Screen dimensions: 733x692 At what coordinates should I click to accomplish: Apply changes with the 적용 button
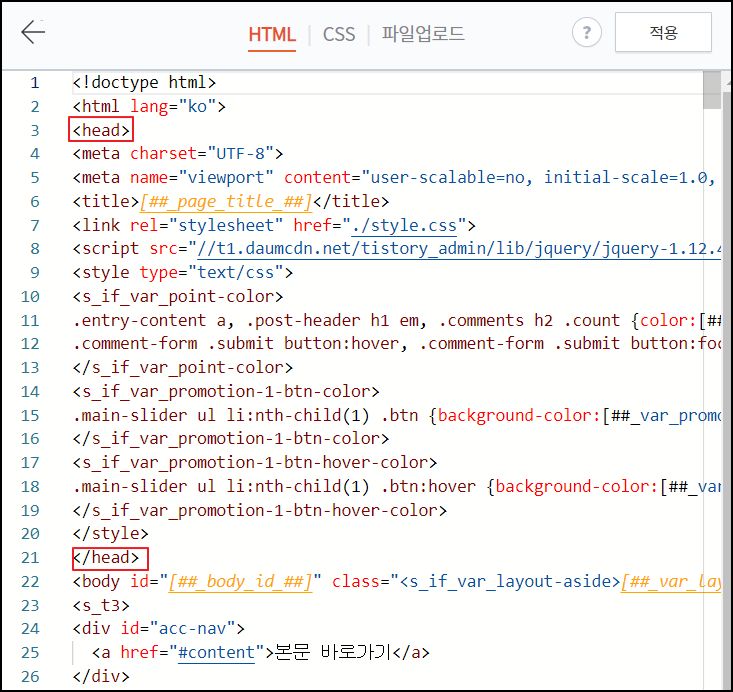(663, 32)
